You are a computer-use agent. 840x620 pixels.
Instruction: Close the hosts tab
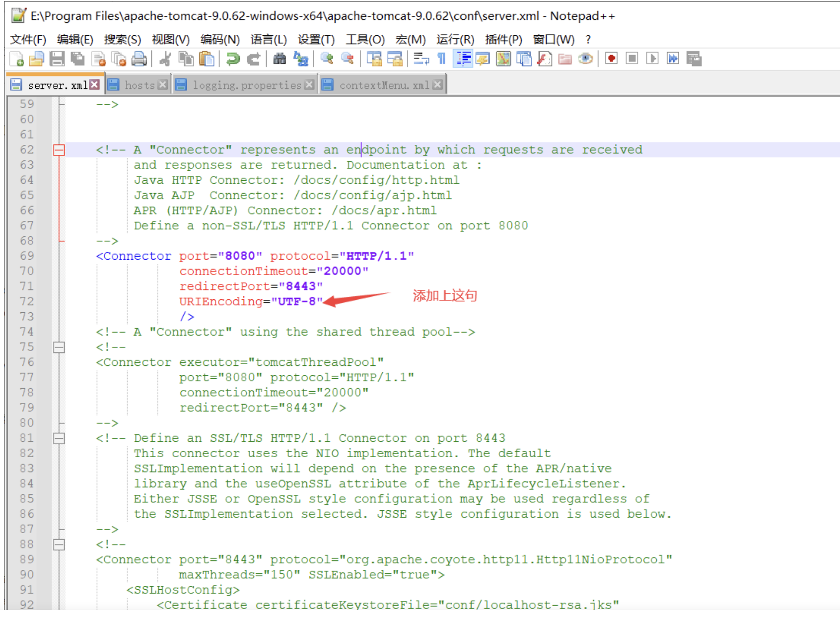(x=162, y=85)
